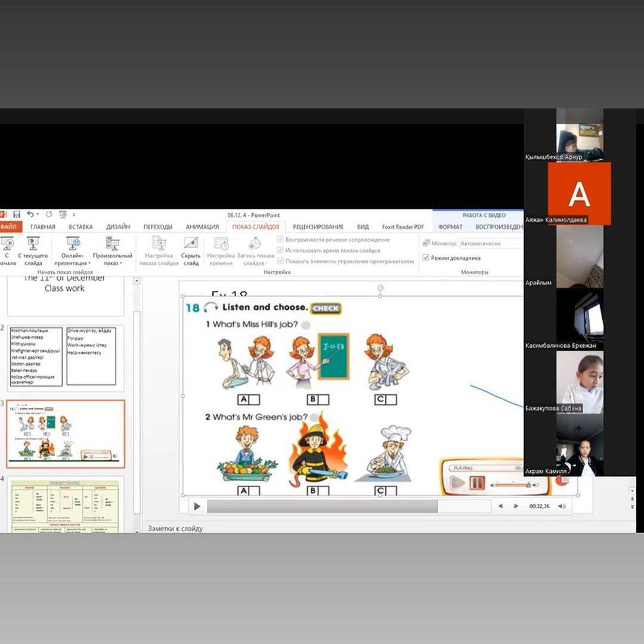Click the orange A avatar of Аяжан Калимолдаева
This screenshot has height=644, width=644.
pyautogui.click(x=579, y=193)
